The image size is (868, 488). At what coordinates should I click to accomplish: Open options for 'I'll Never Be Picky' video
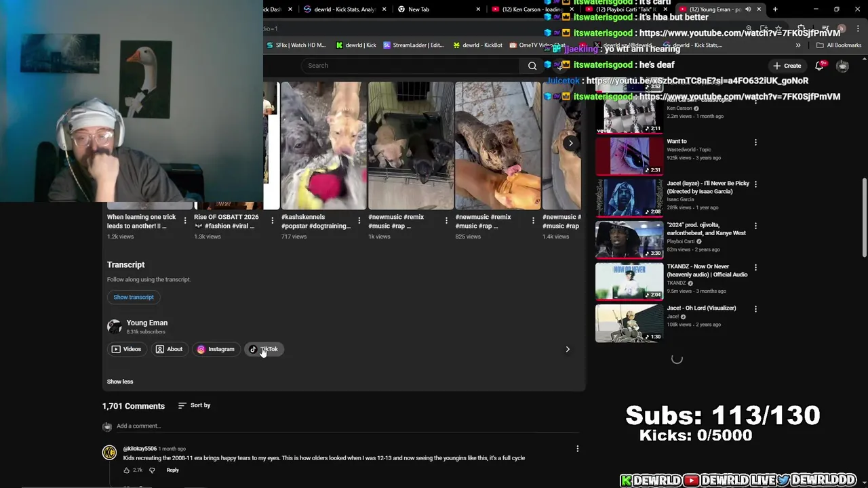click(755, 184)
